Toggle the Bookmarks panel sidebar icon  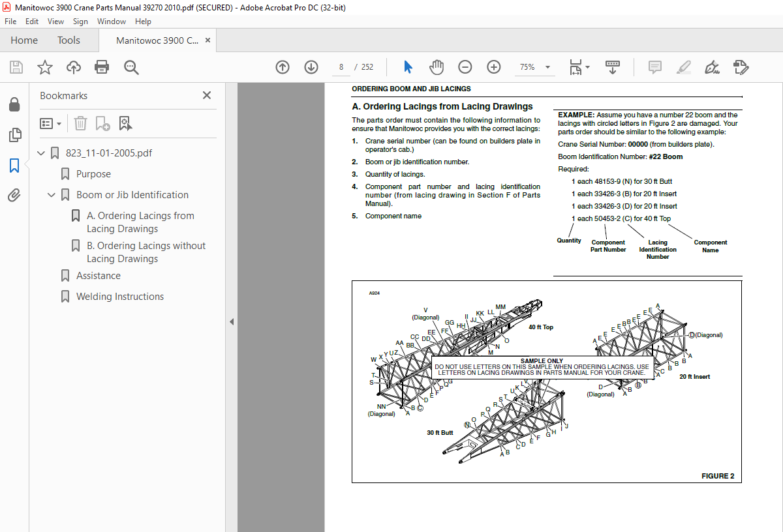(x=14, y=165)
